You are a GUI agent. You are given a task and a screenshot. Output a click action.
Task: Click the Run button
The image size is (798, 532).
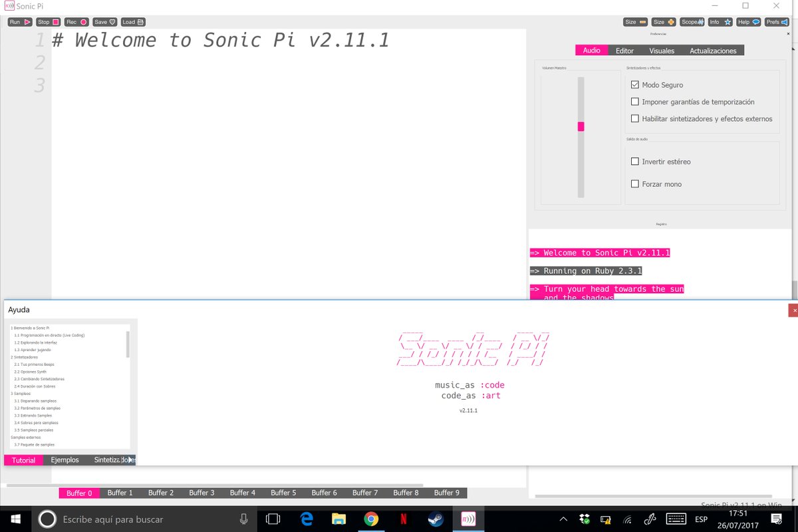click(x=20, y=22)
